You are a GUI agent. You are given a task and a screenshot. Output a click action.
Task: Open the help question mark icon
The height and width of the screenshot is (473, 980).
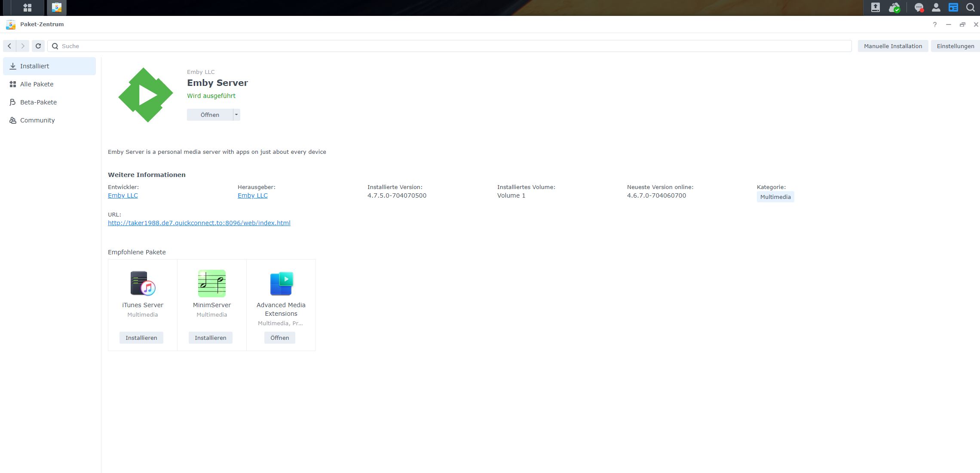pyautogui.click(x=934, y=24)
